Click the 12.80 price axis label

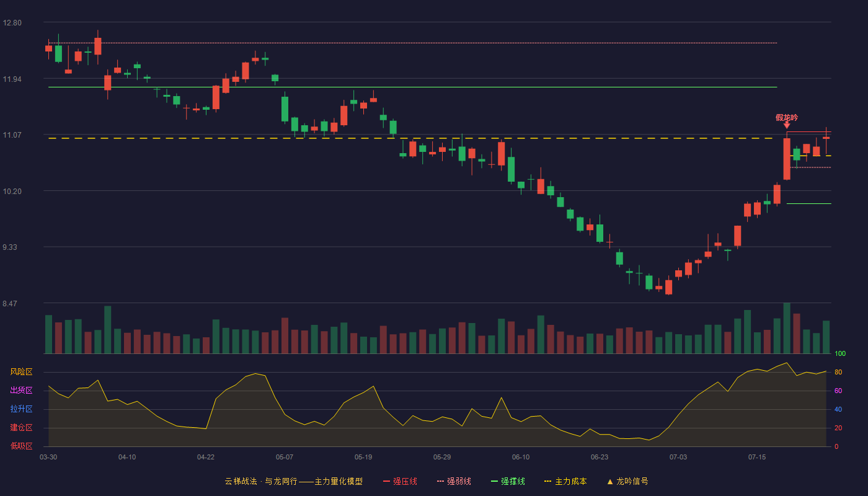click(12, 23)
